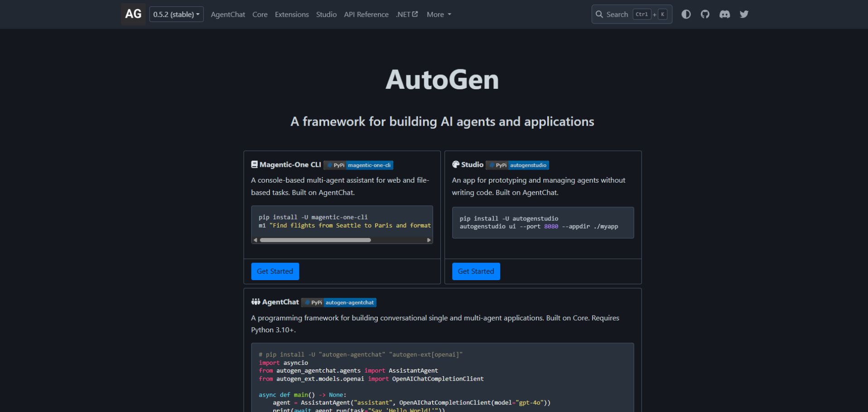Click the Ctrl key hint in search
The width and height of the screenshot is (868, 412).
[641, 15]
